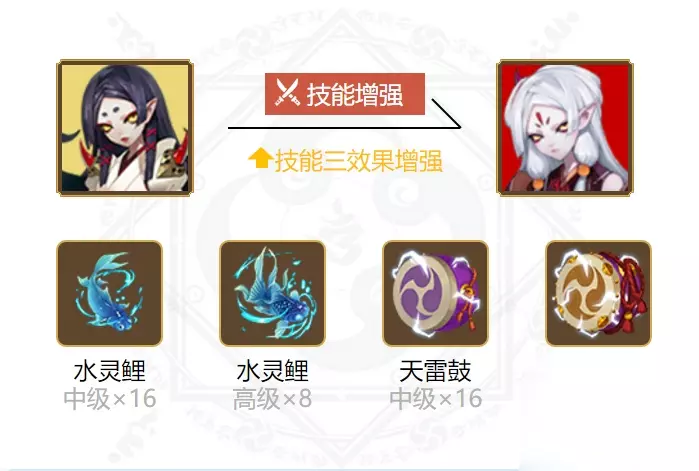This screenshot has height=471, width=699.
Task: Click the diagonal connector line beside the red banner
Action: click(446, 114)
